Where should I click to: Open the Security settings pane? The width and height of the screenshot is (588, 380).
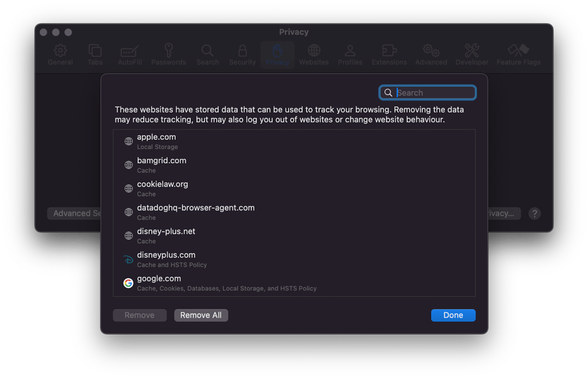point(242,55)
